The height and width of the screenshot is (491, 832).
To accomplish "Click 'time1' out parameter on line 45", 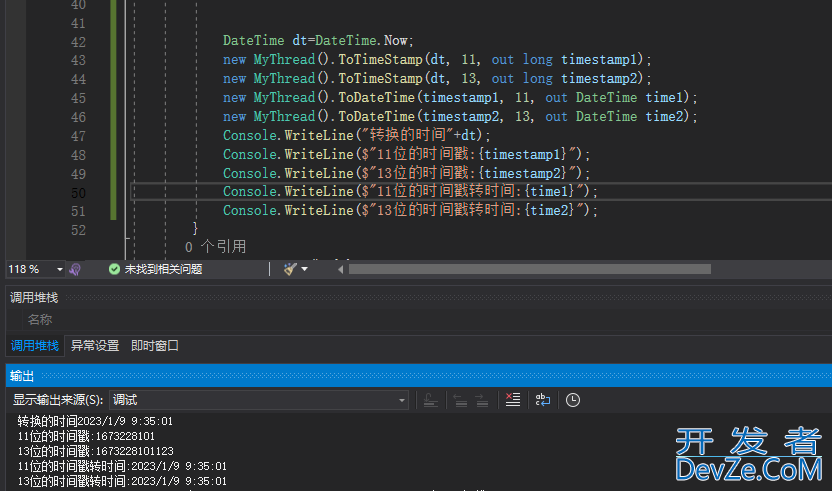I will (x=664, y=98).
